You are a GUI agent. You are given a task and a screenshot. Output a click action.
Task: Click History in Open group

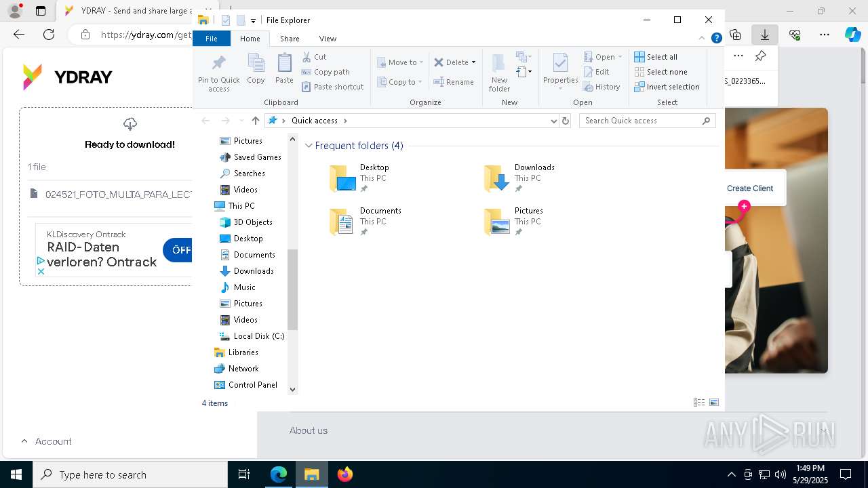coord(601,87)
